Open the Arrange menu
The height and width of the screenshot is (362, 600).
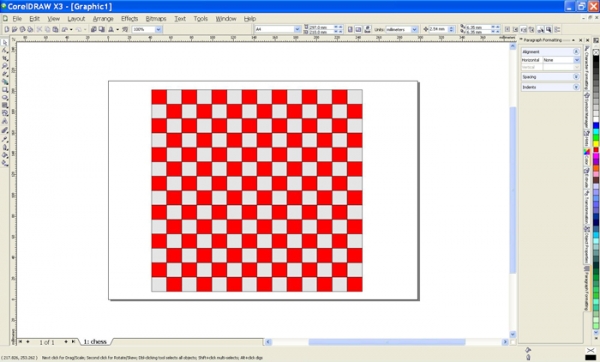tap(103, 18)
